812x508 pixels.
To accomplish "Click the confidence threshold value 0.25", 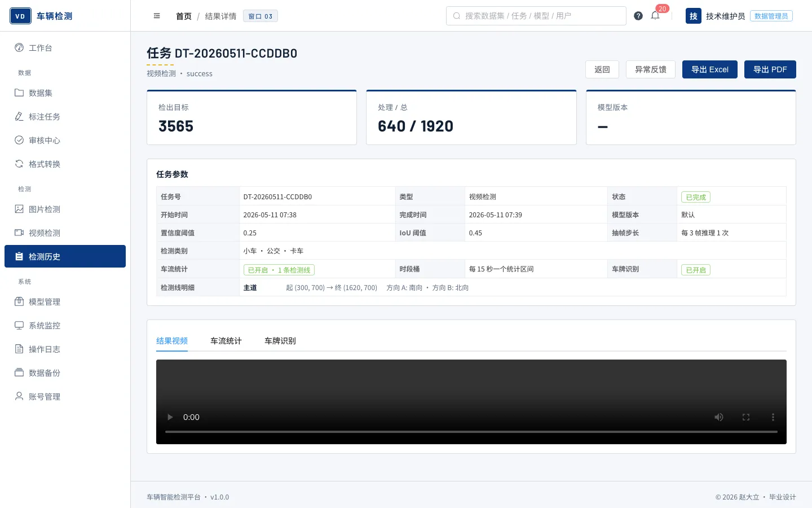I will click(250, 233).
